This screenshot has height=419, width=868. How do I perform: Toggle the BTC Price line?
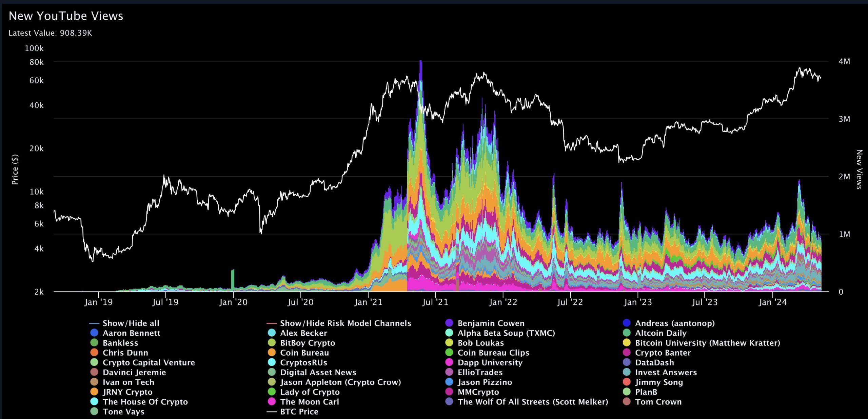[299, 412]
